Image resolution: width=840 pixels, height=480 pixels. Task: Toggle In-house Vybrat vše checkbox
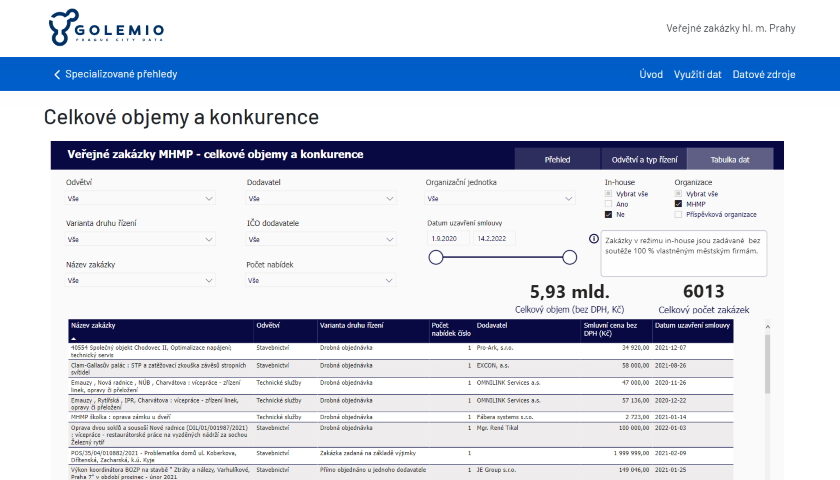pos(608,194)
